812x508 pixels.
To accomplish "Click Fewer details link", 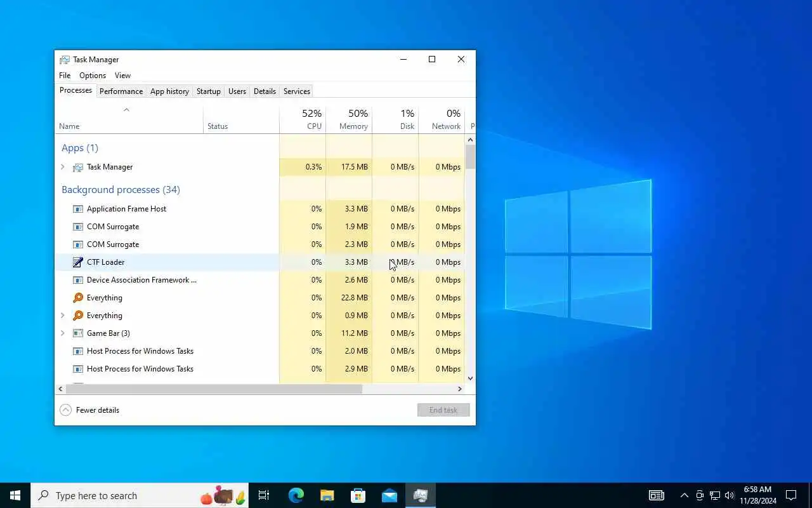I will click(98, 410).
